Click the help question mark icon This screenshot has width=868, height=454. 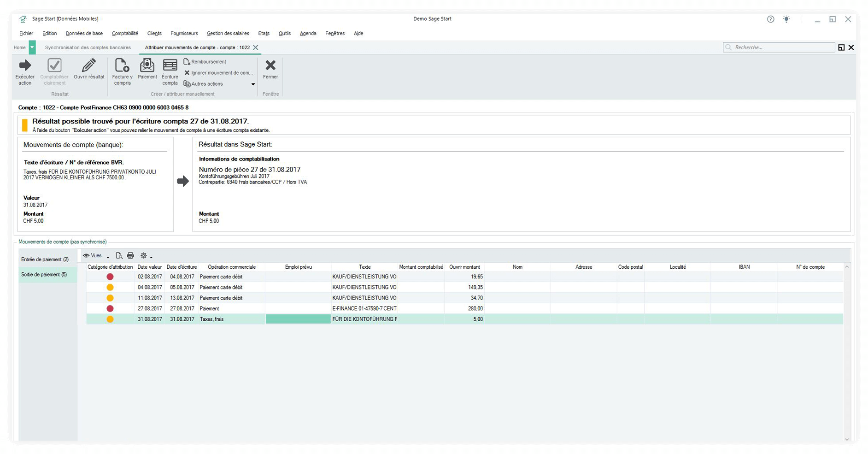(x=770, y=19)
